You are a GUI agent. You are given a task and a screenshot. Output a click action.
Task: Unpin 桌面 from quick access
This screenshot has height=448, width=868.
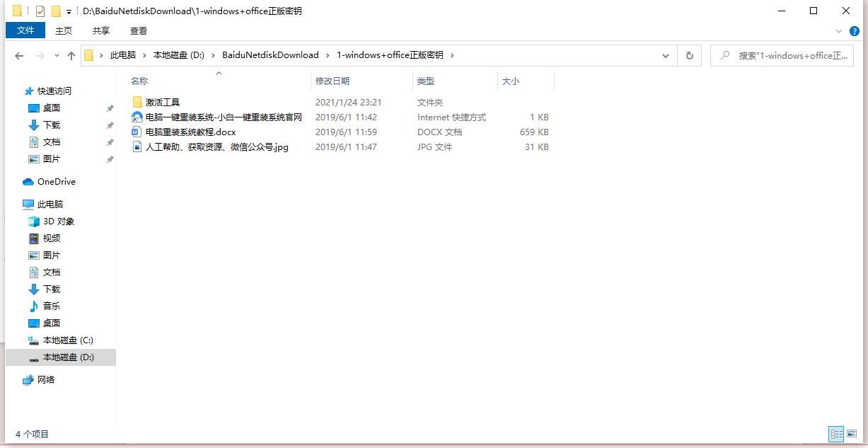click(x=110, y=108)
